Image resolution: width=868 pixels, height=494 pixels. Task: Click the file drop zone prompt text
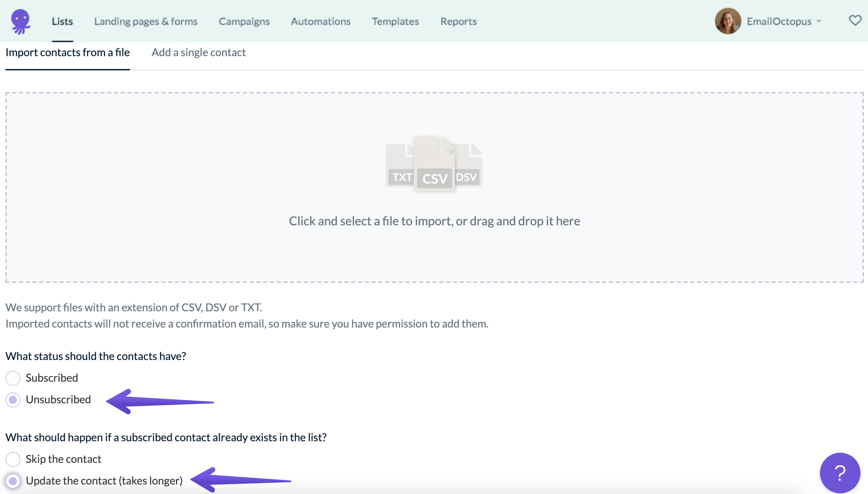434,221
